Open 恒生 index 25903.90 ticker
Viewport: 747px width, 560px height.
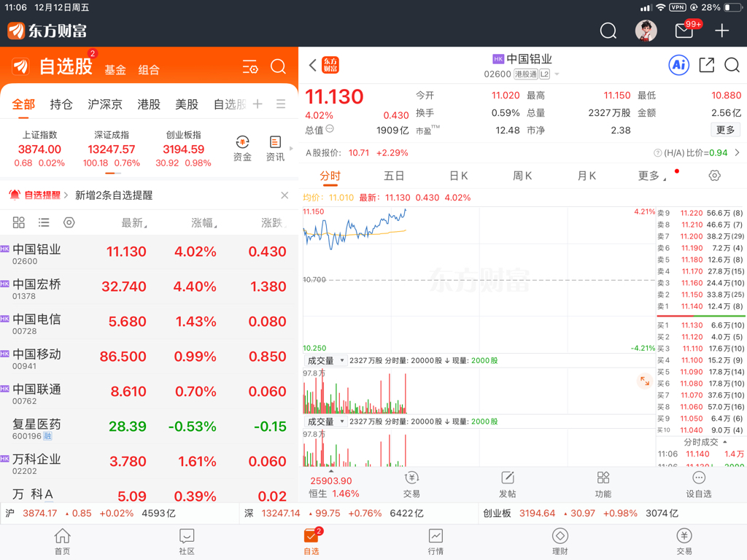(x=334, y=486)
